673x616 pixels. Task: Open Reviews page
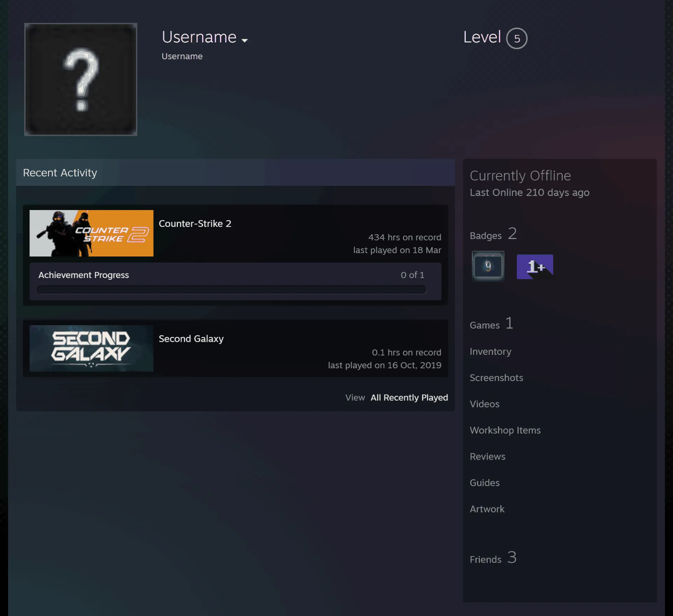tap(488, 456)
